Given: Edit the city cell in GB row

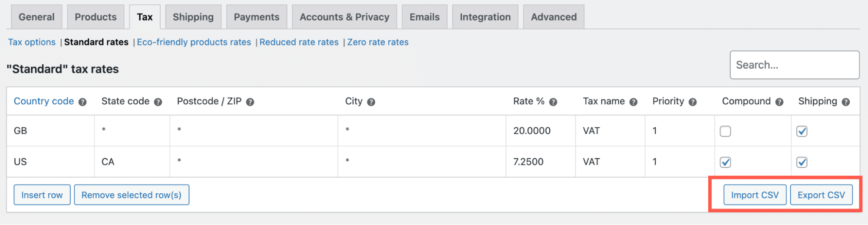Looking at the screenshot, I should (422, 131).
